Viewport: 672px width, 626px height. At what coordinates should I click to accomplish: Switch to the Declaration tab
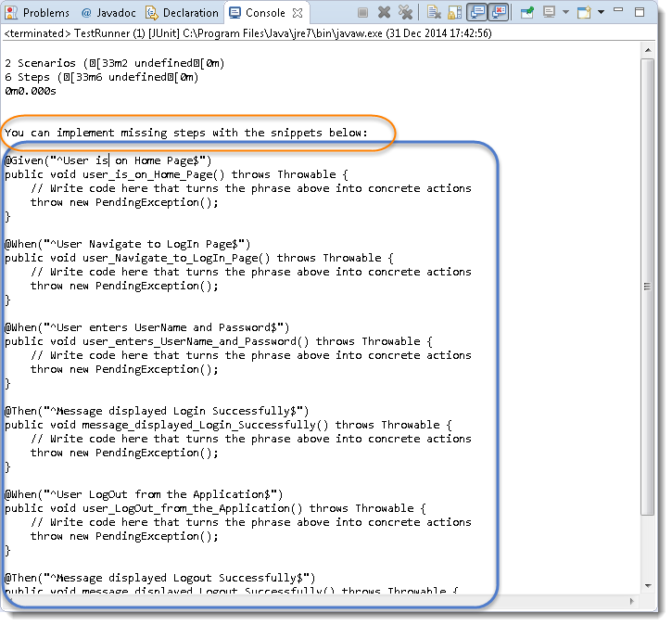pos(183,13)
